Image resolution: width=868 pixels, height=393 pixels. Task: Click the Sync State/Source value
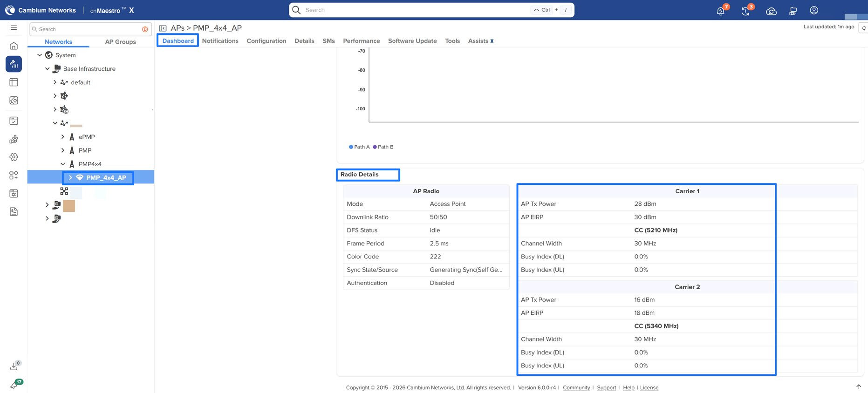coord(466,270)
